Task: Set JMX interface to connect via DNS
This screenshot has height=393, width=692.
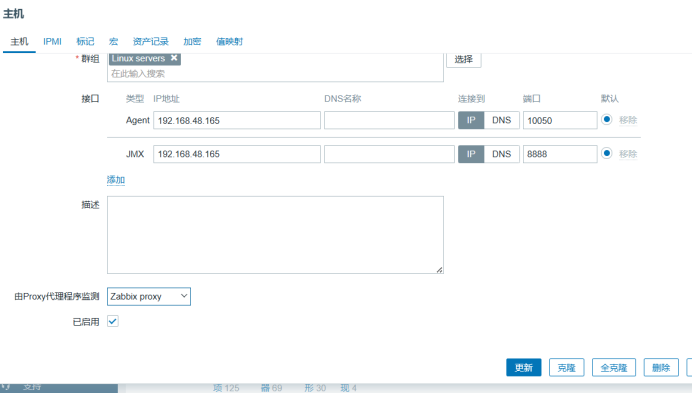Action: 501,154
